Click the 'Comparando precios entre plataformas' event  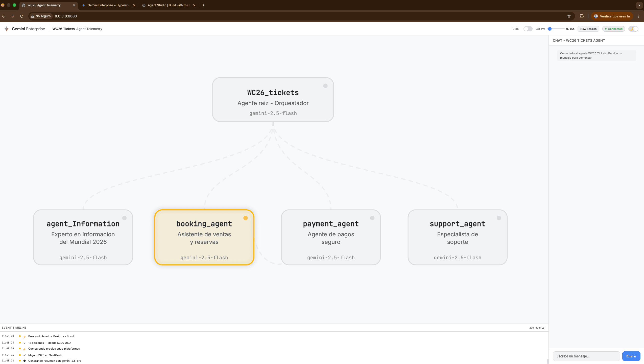[54, 349]
